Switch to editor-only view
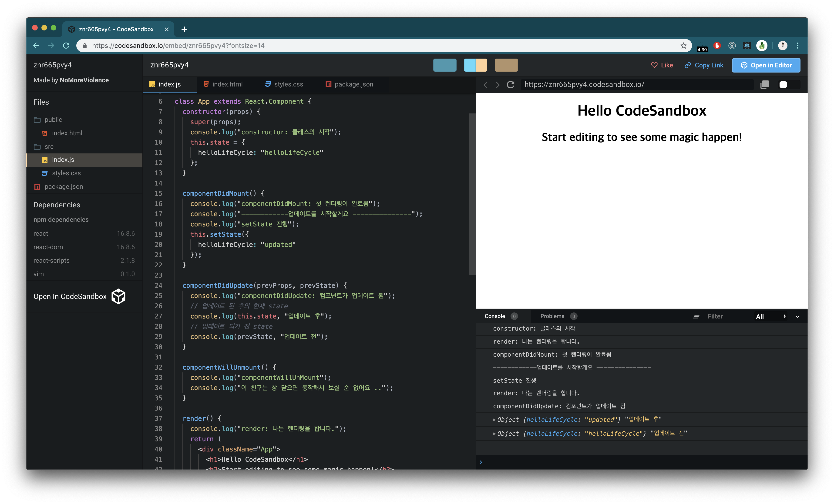Viewport: 834px width, 504px height. (x=444, y=65)
